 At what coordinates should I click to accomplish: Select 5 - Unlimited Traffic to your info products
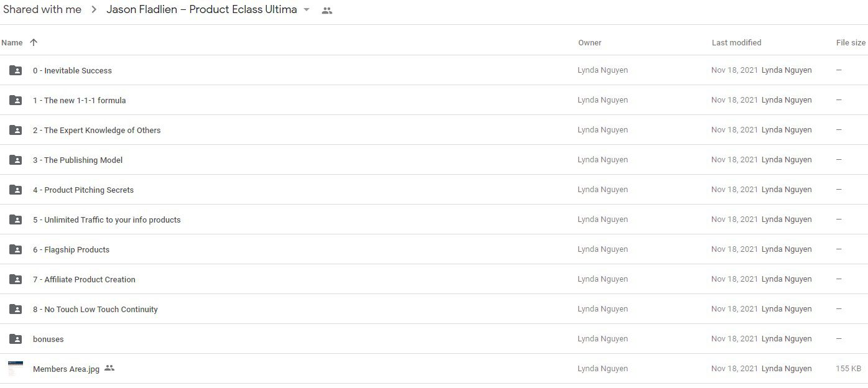pos(434,219)
